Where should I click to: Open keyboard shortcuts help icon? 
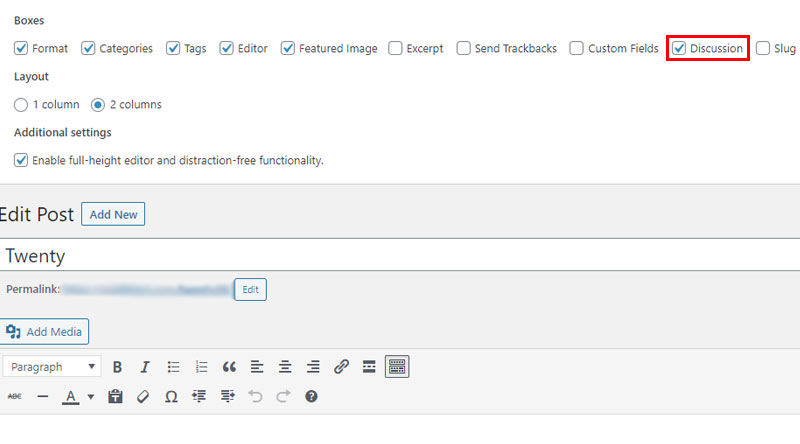pyautogui.click(x=311, y=397)
